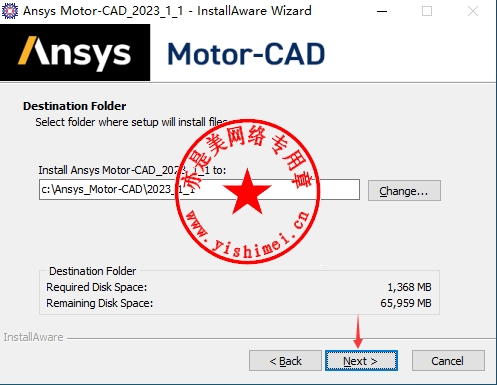
Task: Go back using the < Back button
Action: tap(285, 360)
